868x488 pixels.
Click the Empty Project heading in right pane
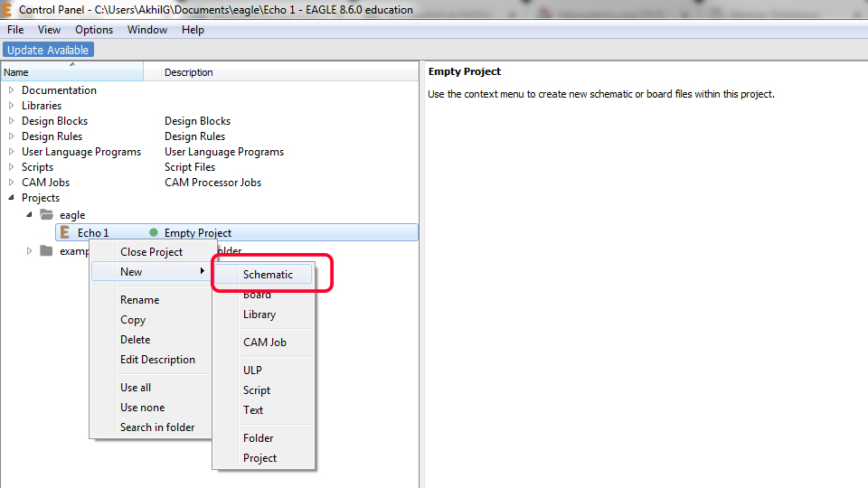(x=465, y=71)
